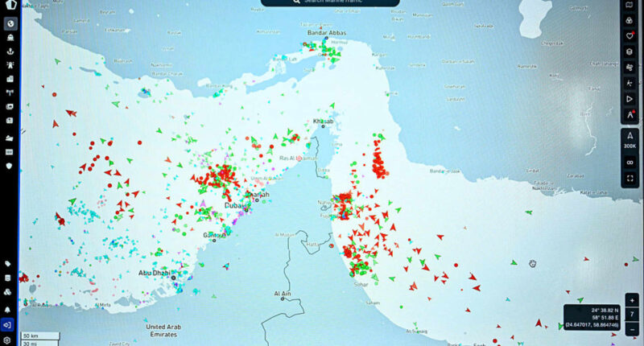This screenshot has width=644, height=346.
Task: Zoom in with the plus button
Action: (x=632, y=299)
